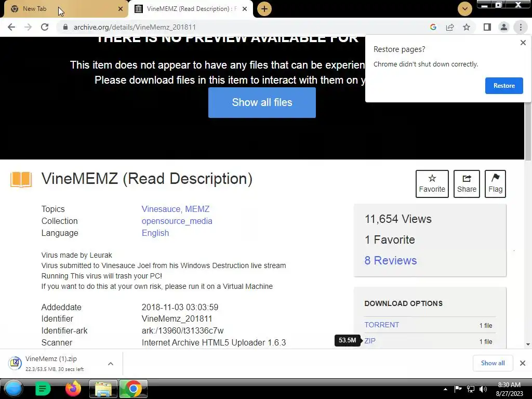
Task: Open the green notes app in taskbar
Action: pyautogui.click(x=43, y=389)
